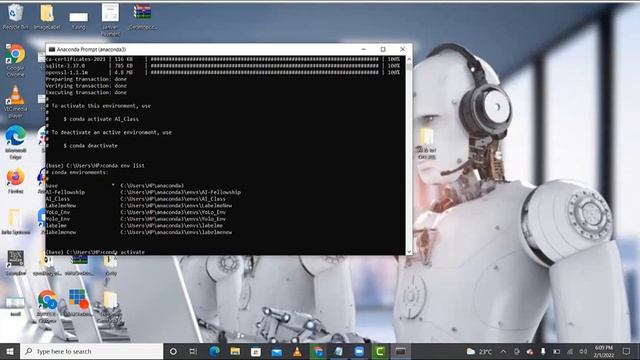Image resolution: width=640 pixels, height=360 pixels.
Task: Open Microsoft Store from the taskbar
Action: (256, 351)
